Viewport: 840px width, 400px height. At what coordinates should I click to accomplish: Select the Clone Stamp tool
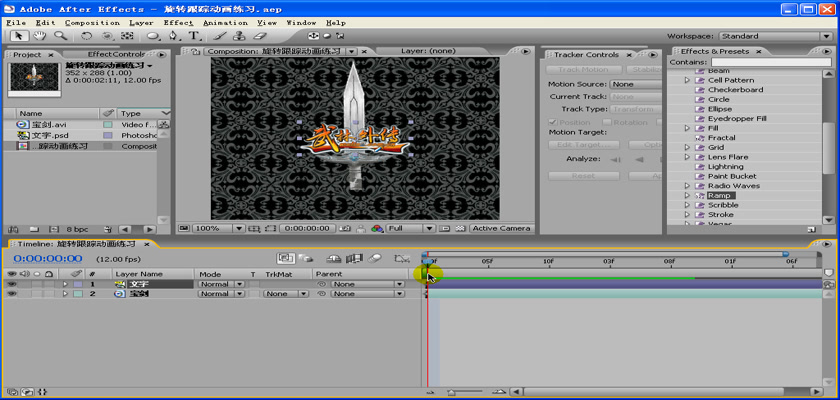click(239, 36)
